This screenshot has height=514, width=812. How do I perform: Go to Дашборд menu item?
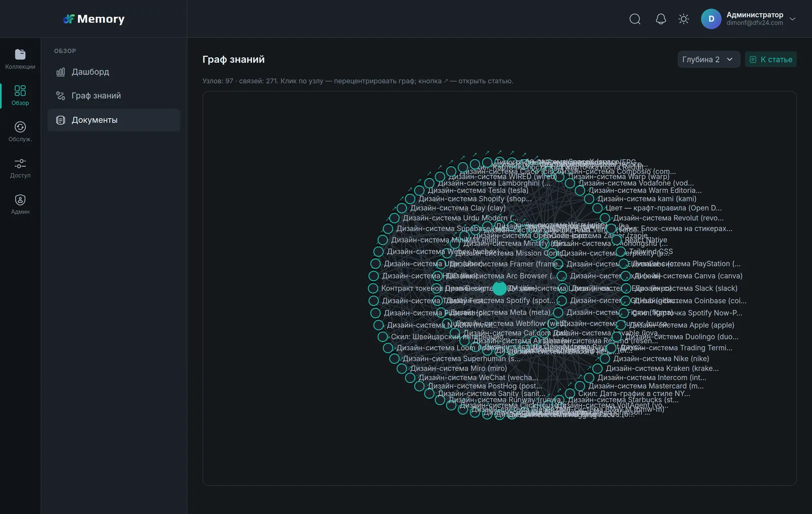[x=114, y=72]
